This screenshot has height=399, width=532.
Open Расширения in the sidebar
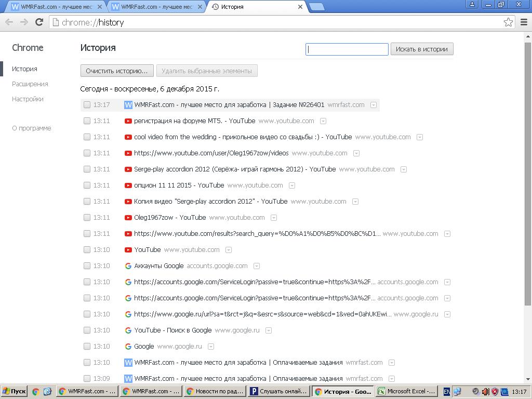[x=30, y=84]
